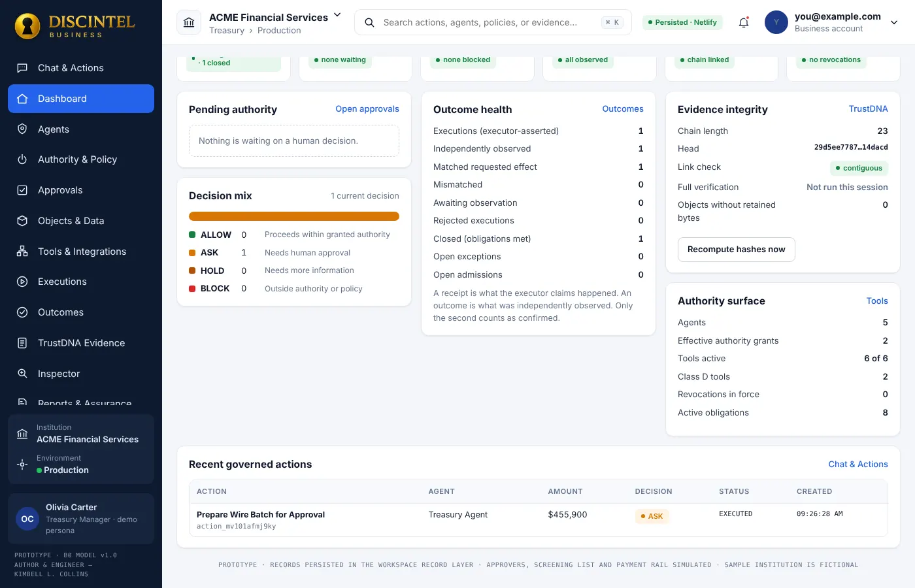Open the Outcomes link in Outcome health
Viewport: 915px width, 588px height.
point(623,109)
